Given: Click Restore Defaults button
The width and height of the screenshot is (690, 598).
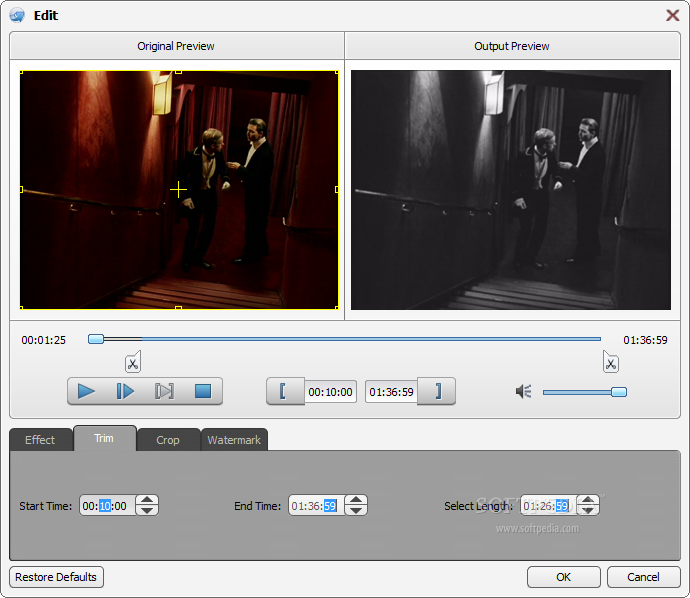Looking at the screenshot, I should [x=56, y=577].
